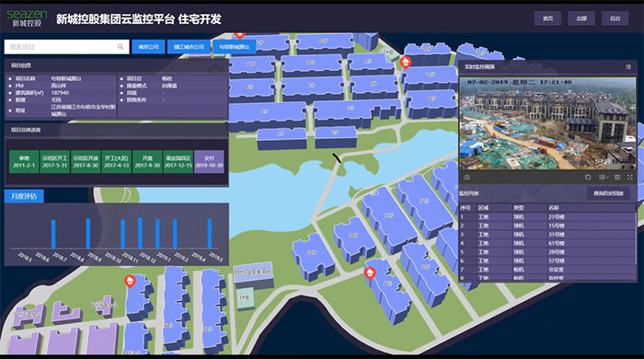Select monitor row 7, 会议室
Viewport: 644px width, 359px height.
point(546,270)
